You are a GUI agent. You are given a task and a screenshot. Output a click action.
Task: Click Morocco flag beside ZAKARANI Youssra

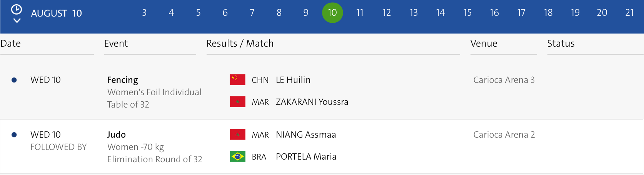[237, 102]
